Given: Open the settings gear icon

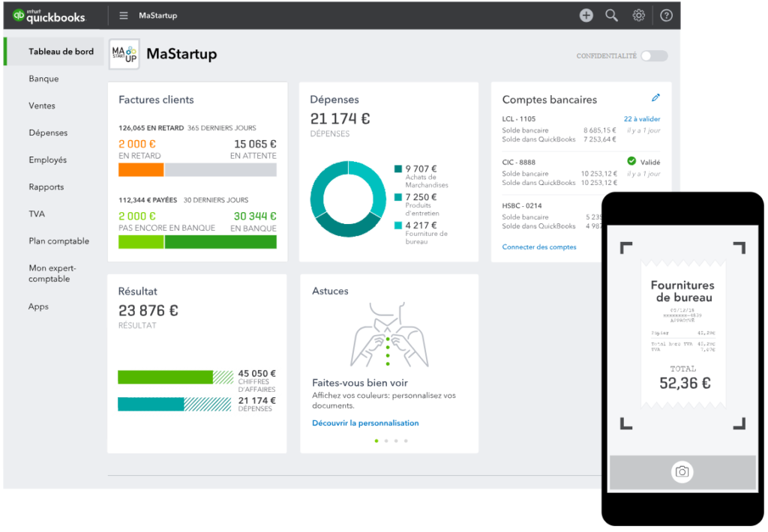Looking at the screenshot, I should click(639, 16).
